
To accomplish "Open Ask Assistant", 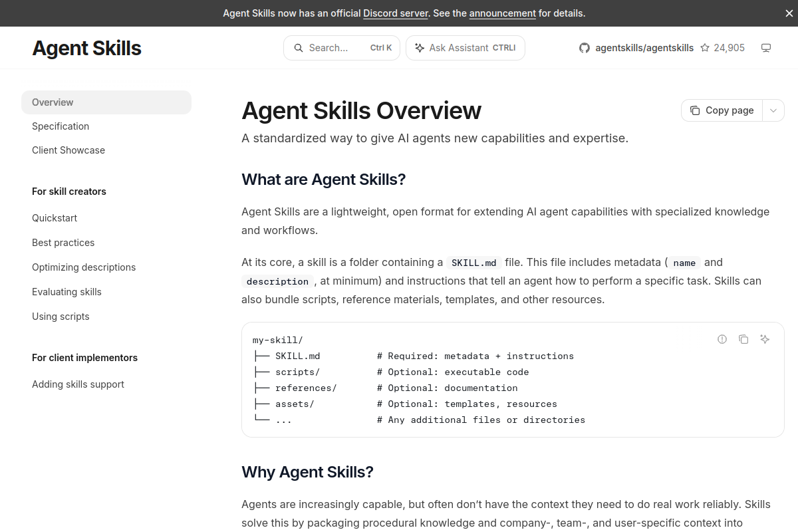I will point(465,48).
